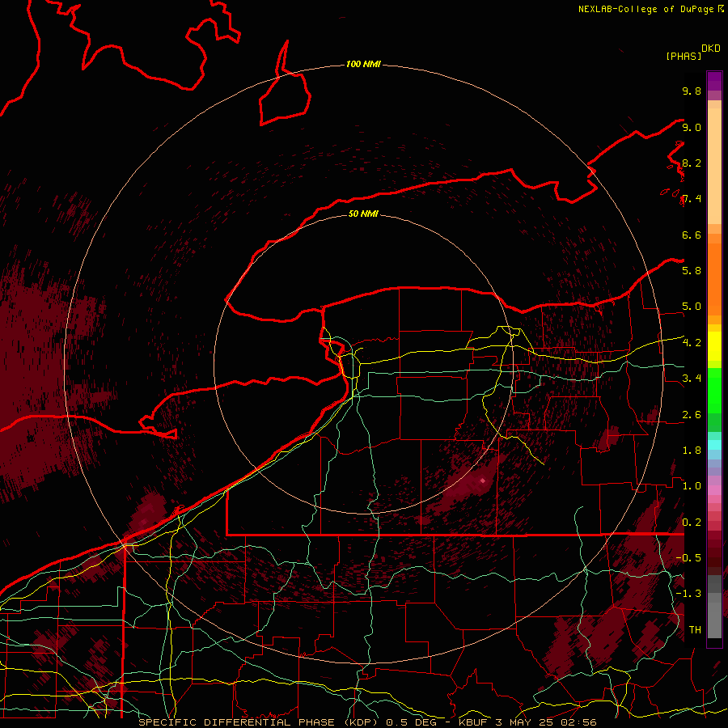This screenshot has width=728, height=728.
Task: Select the [PHAS] legend unit label
Action: pyautogui.click(x=684, y=56)
